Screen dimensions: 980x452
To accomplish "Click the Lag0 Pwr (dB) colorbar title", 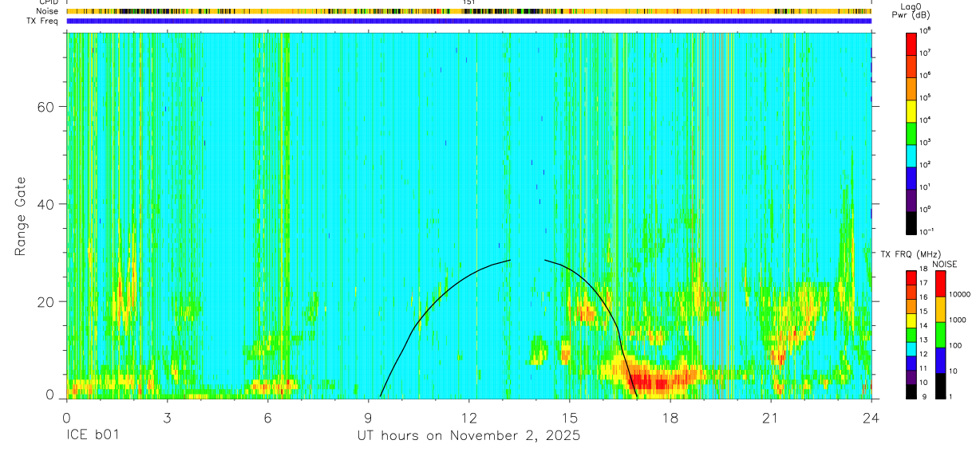I will point(911,10).
